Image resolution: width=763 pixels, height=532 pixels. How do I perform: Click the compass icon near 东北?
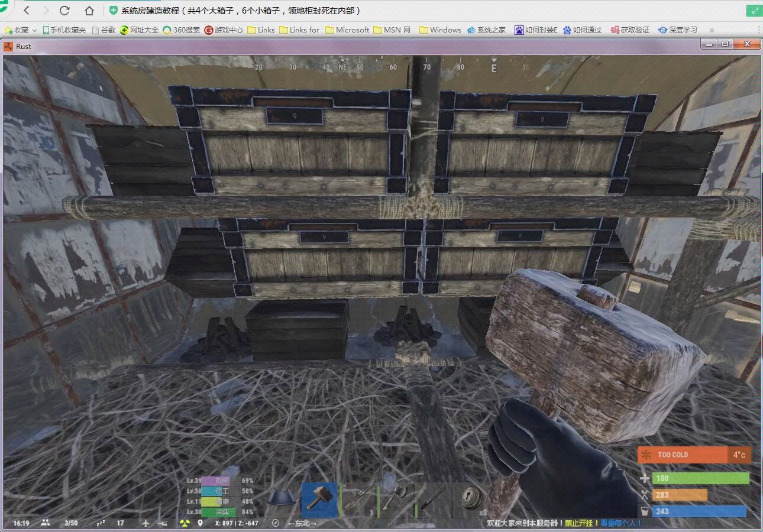(x=275, y=523)
